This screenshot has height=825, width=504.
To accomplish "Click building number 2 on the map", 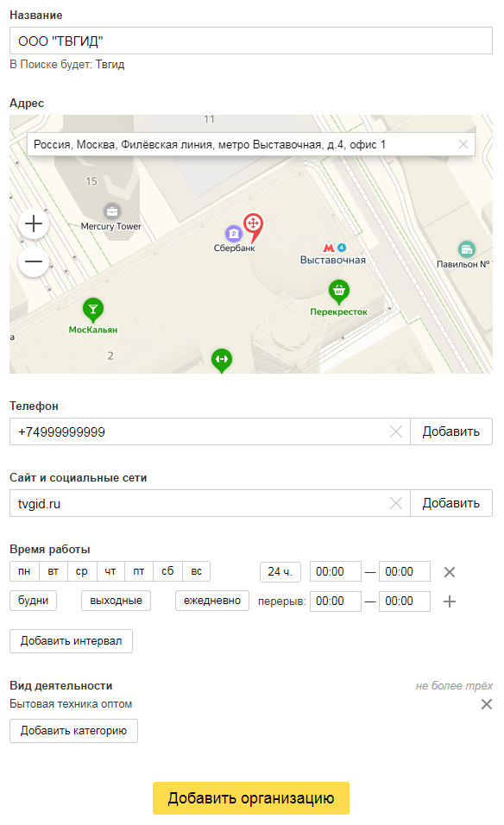I will click(x=110, y=356).
